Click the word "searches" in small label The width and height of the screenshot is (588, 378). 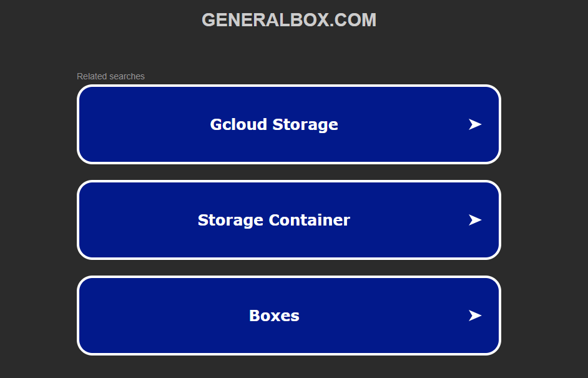pyautogui.click(x=127, y=76)
